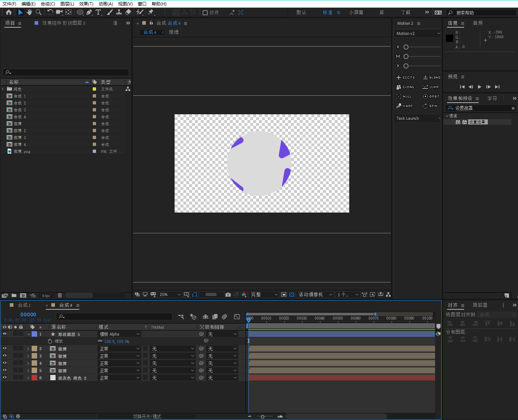
Task: Open the 合成(C) menu
Action: point(48,4)
